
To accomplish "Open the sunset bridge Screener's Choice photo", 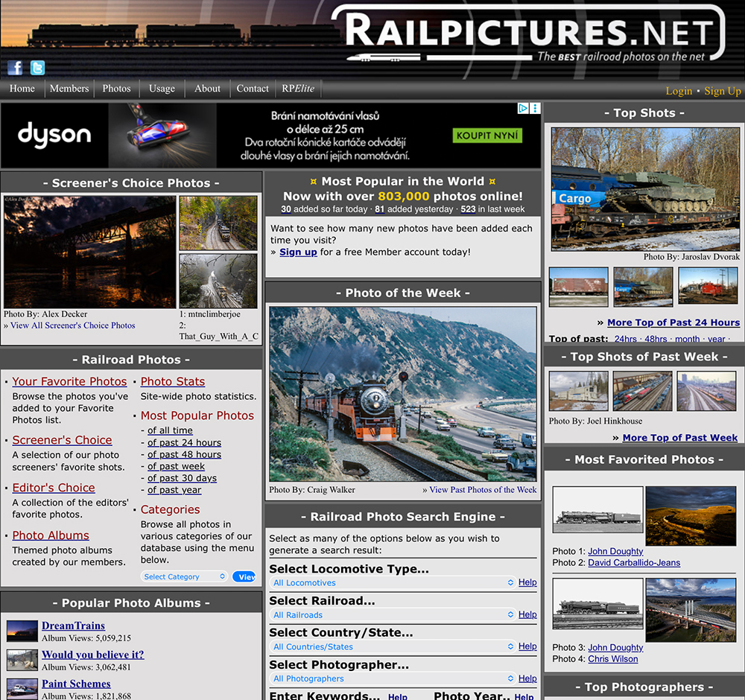I will [x=89, y=252].
